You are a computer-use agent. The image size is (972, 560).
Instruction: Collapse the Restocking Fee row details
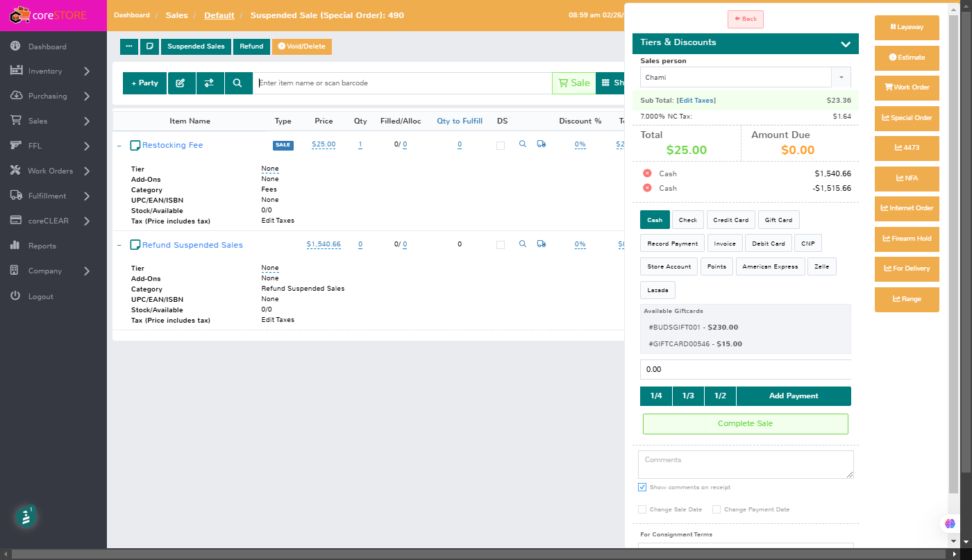119,146
